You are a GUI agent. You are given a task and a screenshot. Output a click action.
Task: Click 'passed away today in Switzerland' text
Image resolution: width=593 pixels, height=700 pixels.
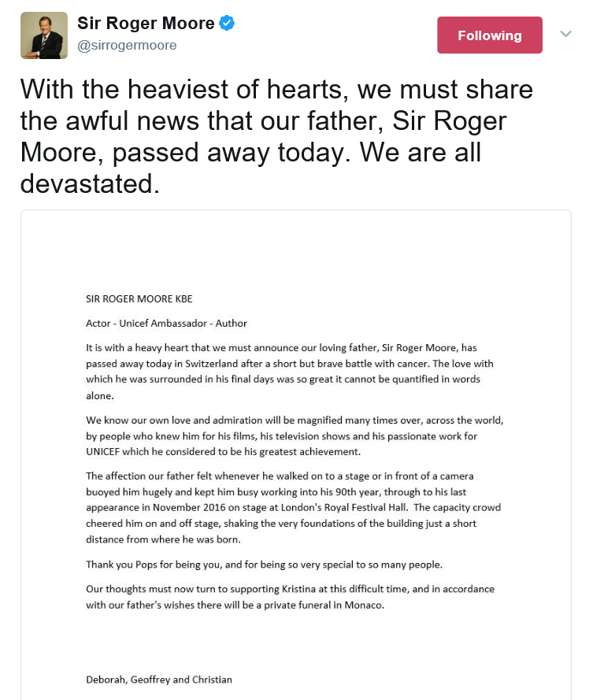164,364
